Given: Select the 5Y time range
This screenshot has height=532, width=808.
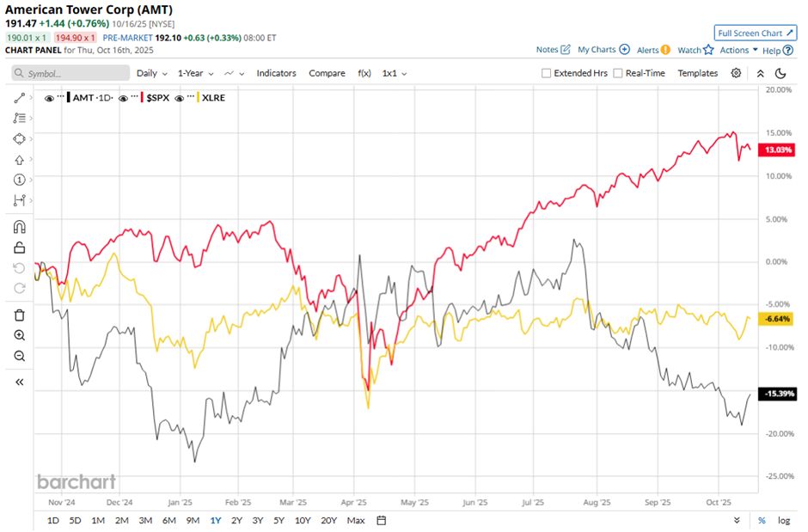Looking at the screenshot, I should coord(279,521).
